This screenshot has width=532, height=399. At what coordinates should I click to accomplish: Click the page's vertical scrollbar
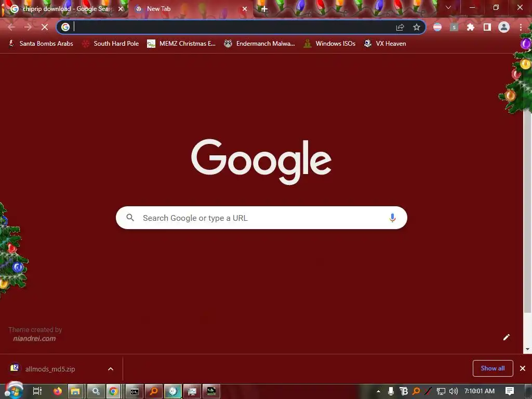click(x=527, y=210)
